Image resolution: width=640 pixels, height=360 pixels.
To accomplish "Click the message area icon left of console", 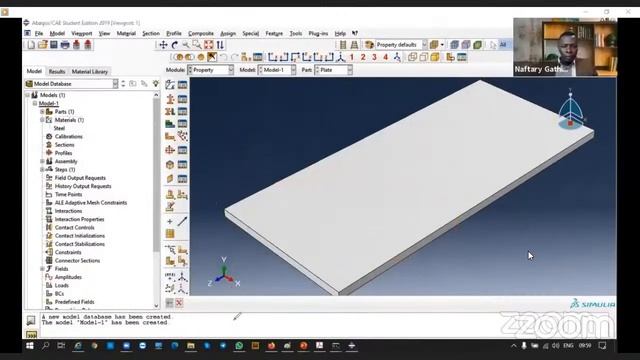I will [31, 320].
